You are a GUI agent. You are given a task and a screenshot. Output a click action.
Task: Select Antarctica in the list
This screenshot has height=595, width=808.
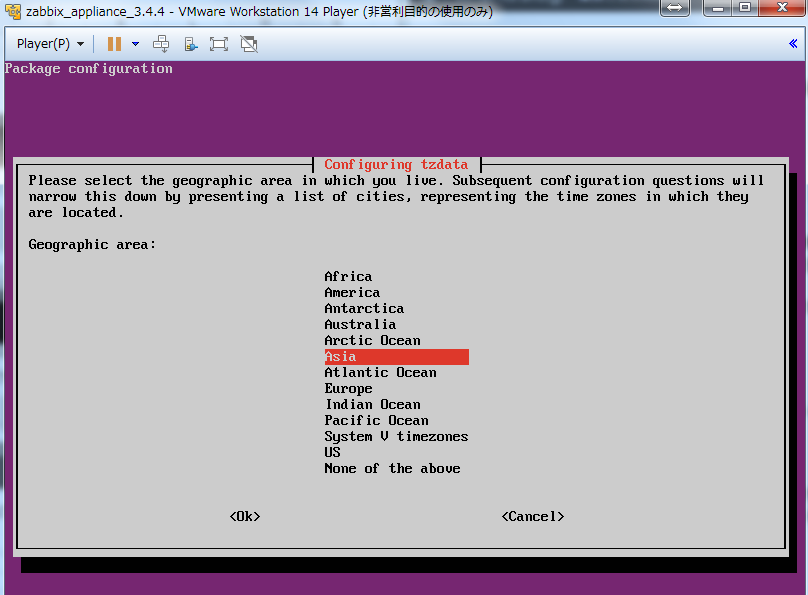(364, 309)
